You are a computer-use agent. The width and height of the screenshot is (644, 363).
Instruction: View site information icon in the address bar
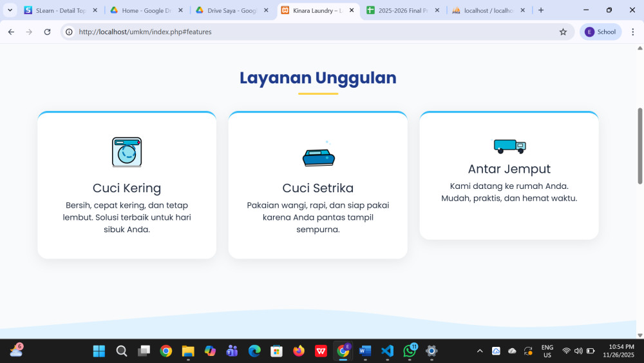point(70,32)
